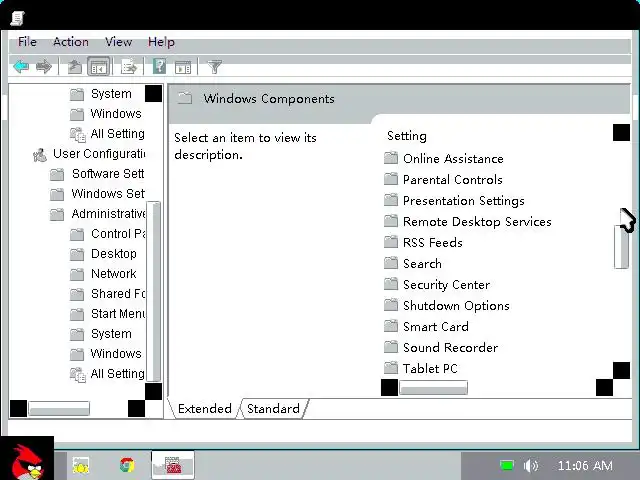Open the Help menu
The width and height of the screenshot is (640, 480).
click(161, 42)
